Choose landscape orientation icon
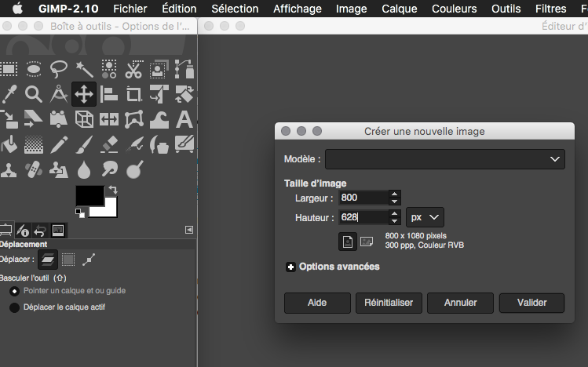Image resolution: width=588 pixels, height=367 pixels. click(x=367, y=242)
